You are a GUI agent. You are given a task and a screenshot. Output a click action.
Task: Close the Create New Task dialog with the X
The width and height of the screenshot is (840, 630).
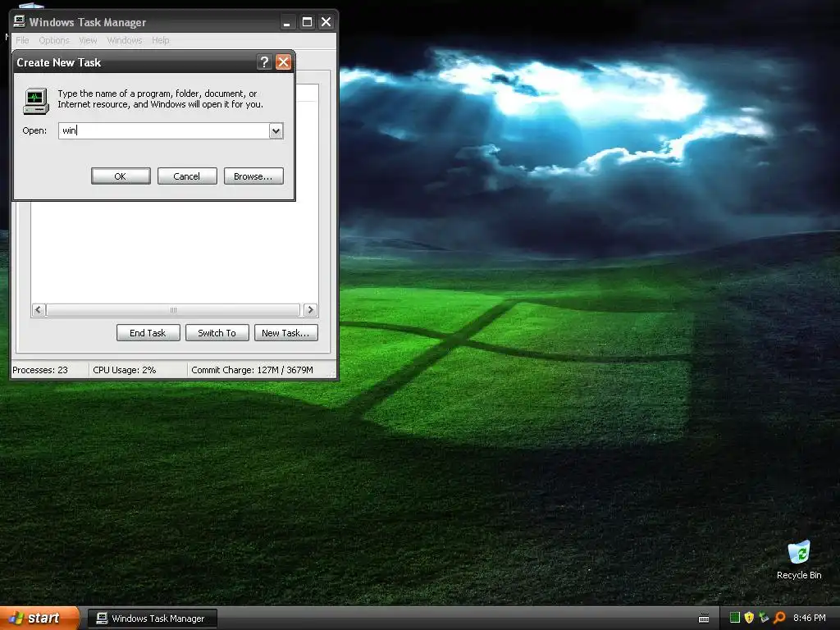(283, 62)
